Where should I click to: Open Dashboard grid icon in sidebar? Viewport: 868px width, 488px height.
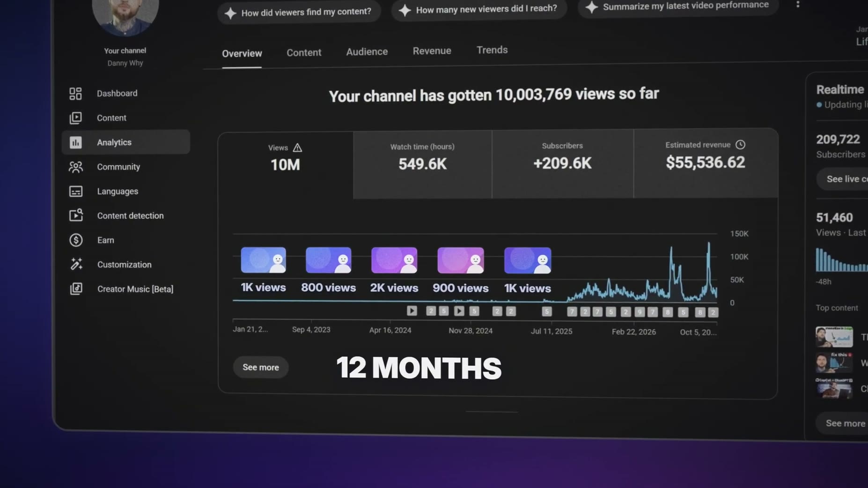[x=75, y=93]
